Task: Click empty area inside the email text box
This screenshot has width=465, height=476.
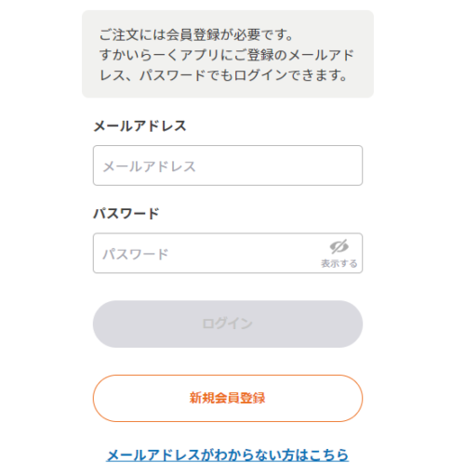Action: tap(279, 165)
